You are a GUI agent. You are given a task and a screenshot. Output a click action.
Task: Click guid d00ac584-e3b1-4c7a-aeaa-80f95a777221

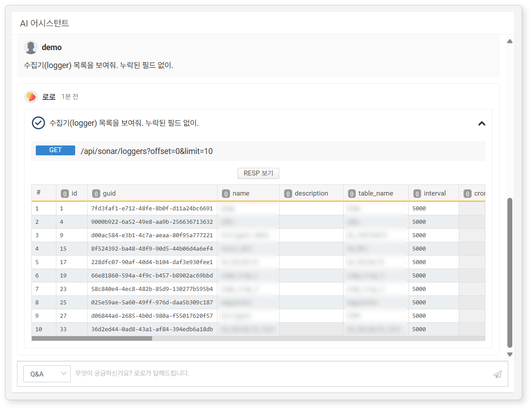pos(152,235)
